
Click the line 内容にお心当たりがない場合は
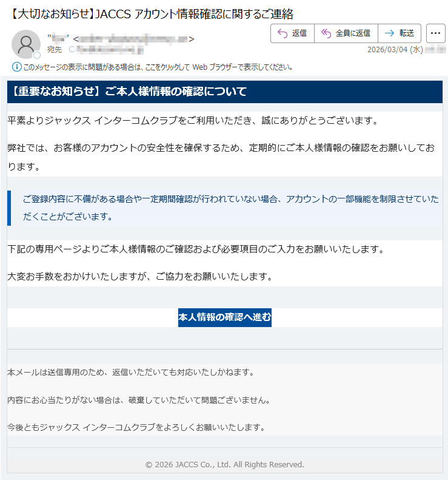point(139,400)
